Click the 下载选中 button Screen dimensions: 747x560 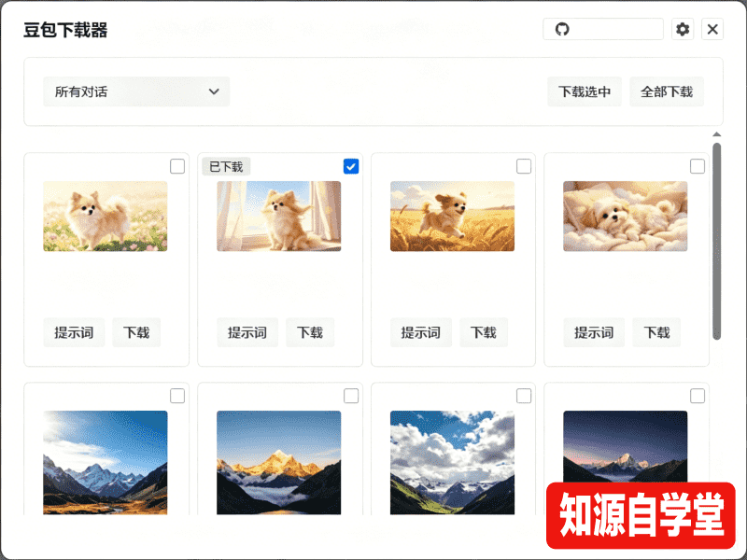coord(585,91)
